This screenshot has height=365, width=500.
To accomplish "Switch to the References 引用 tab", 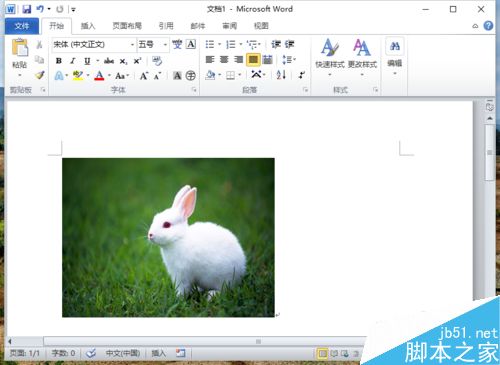I will [x=166, y=26].
